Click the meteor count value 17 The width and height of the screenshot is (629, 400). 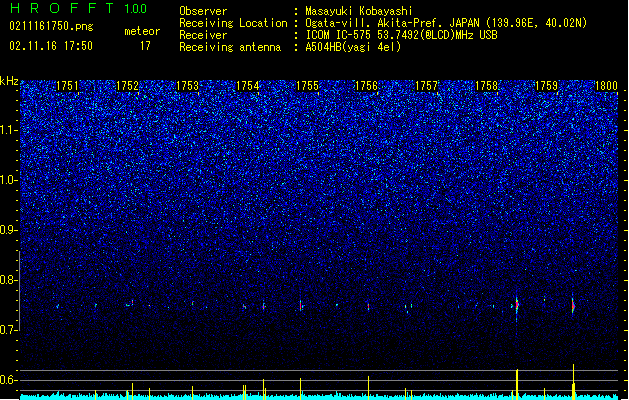pyautogui.click(x=145, y=46)
